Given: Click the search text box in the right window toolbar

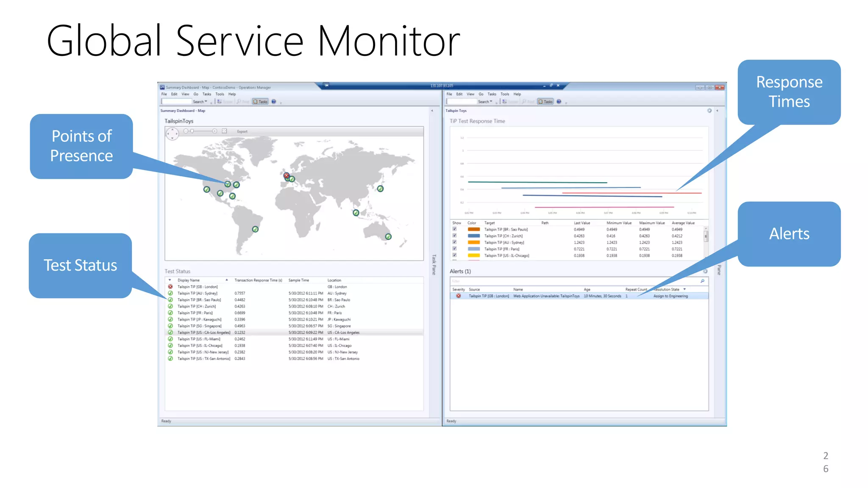Looking at the screenshot, I should click(462, 102).
